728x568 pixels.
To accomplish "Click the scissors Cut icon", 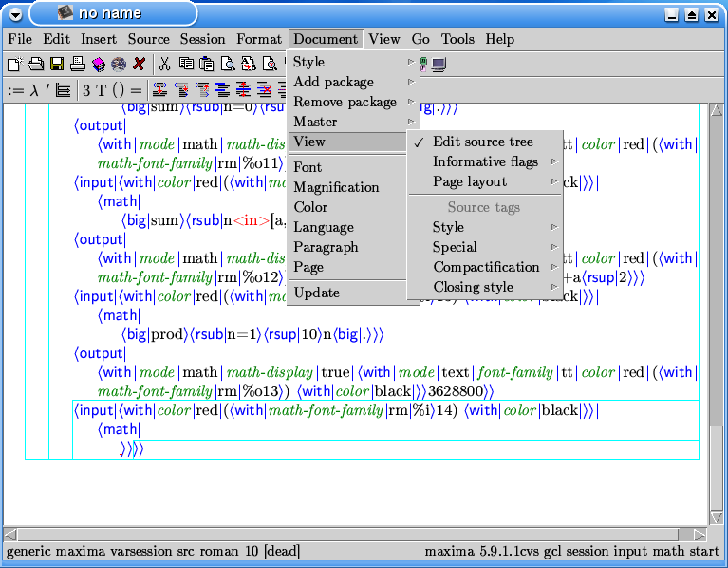I will 164,64.
